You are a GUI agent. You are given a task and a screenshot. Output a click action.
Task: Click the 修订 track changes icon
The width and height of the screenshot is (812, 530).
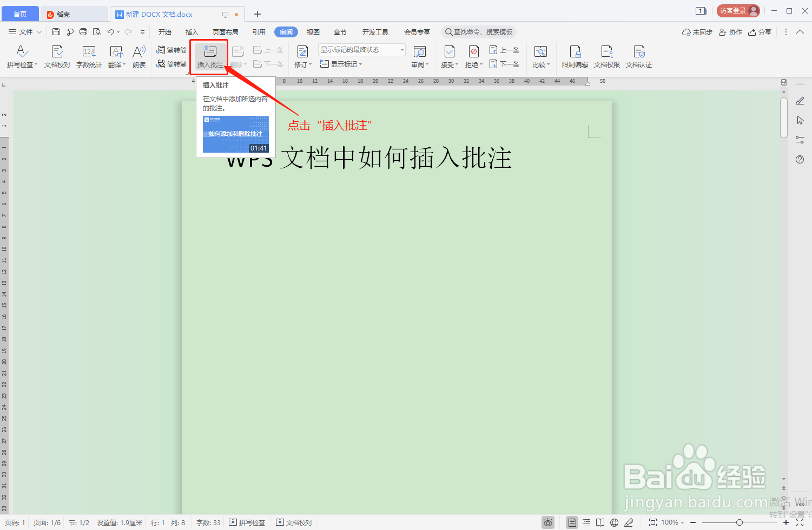click(302, 52)
